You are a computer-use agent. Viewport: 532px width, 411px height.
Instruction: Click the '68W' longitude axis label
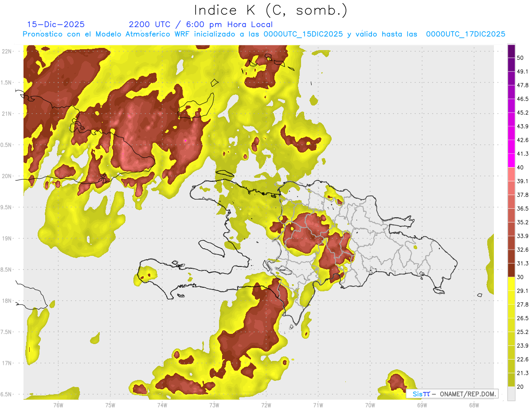(x=473, y=405)
